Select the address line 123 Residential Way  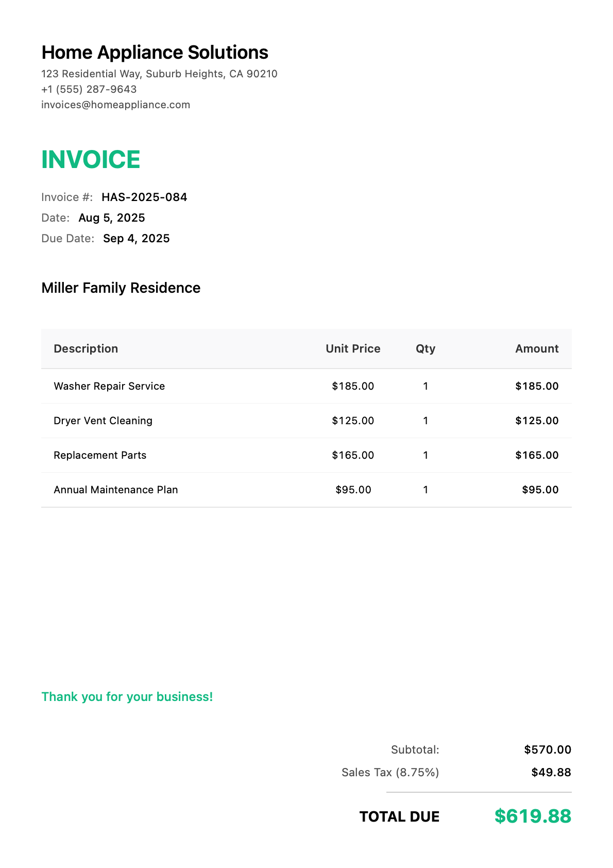[159, 74]
